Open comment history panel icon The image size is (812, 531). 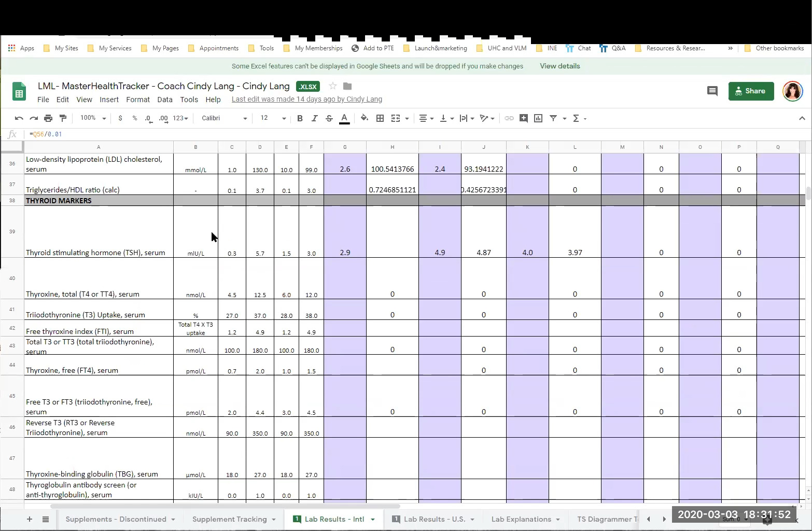coord(712,91)
